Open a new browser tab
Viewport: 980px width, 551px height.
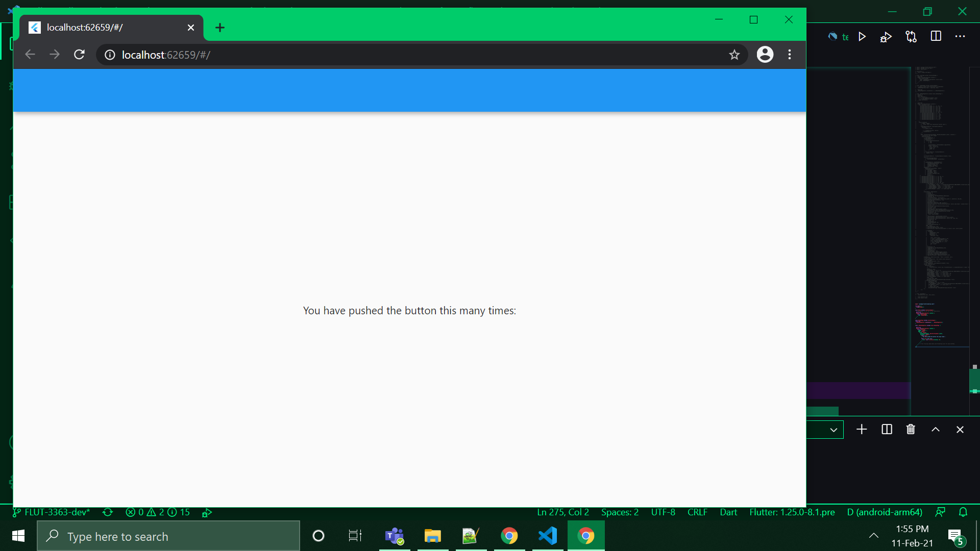[220, 28]
